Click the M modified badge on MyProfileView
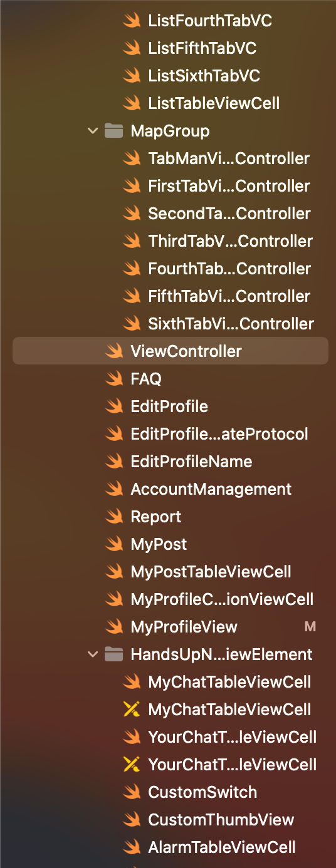The image size is (336, 868). coord(310,627)
